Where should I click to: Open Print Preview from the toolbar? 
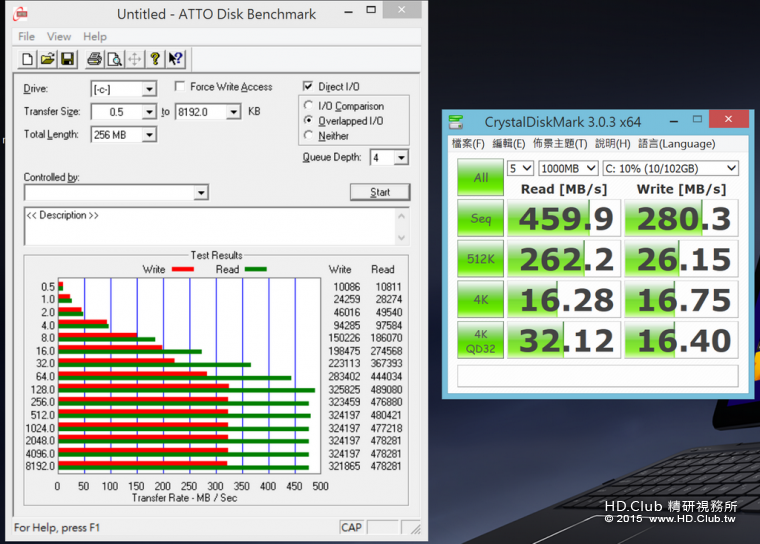point(114,59)
